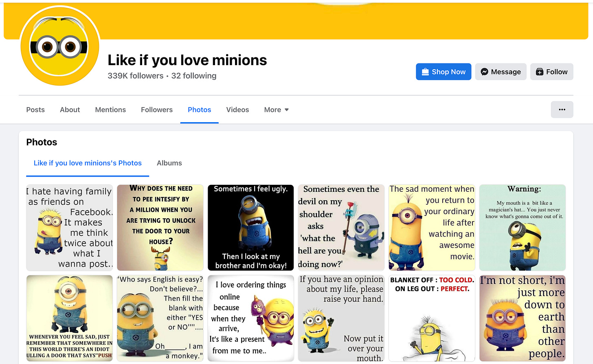This screenshot has width=593, height=364.
Task: Open the About tab
Action: point(70,110)
